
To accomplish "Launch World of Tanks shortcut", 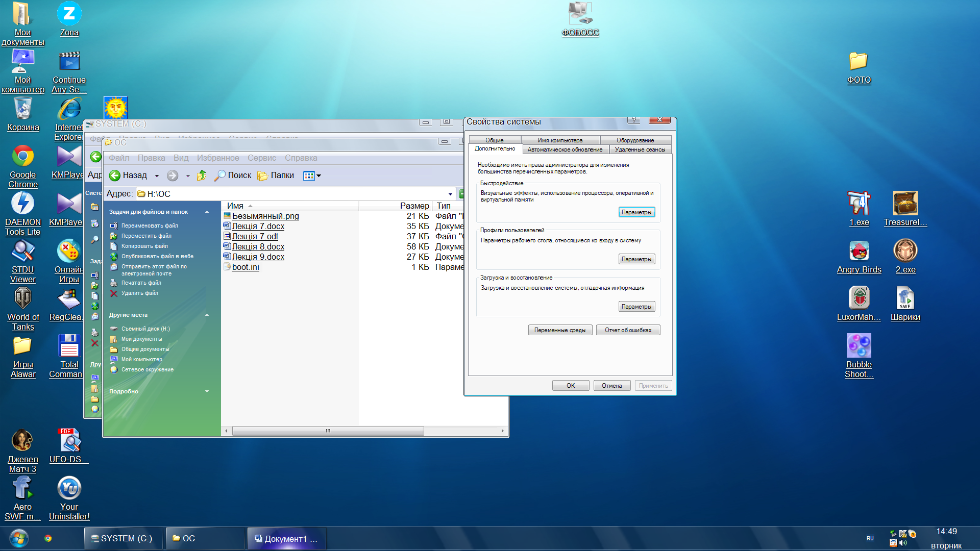I will [23, 309].
